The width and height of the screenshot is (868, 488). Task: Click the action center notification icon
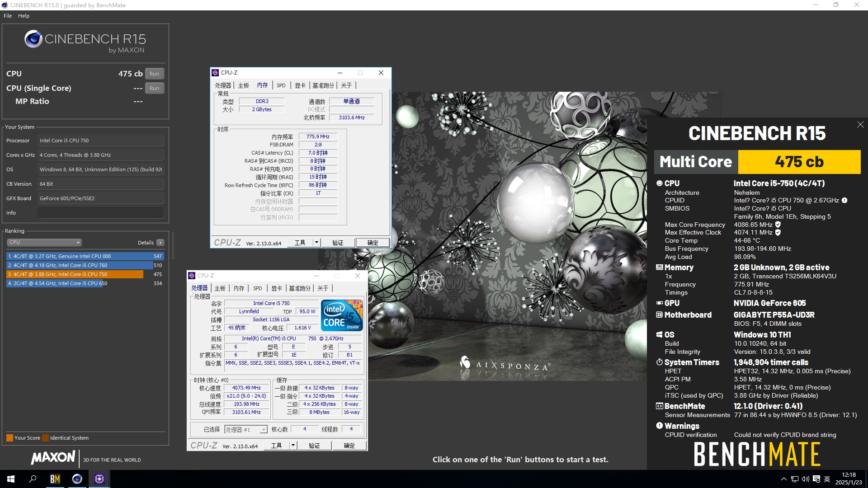coord(816,479)
